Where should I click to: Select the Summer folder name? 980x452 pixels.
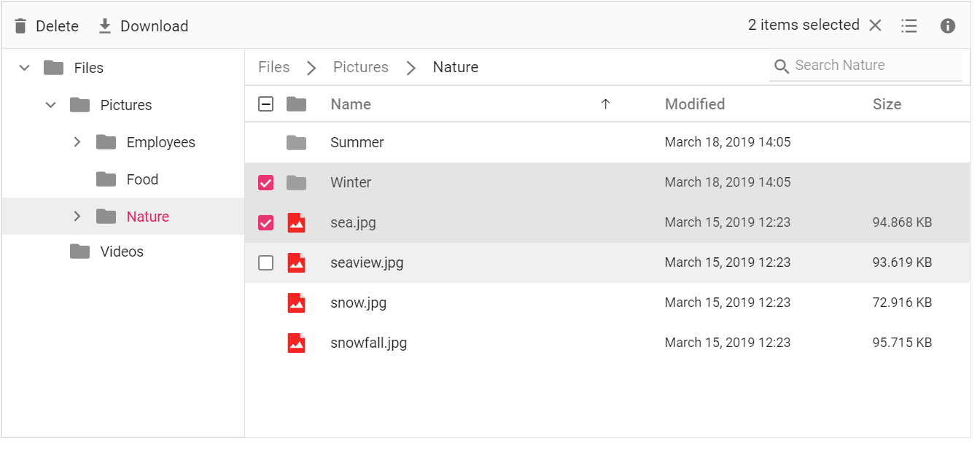[x=357, y=142]
